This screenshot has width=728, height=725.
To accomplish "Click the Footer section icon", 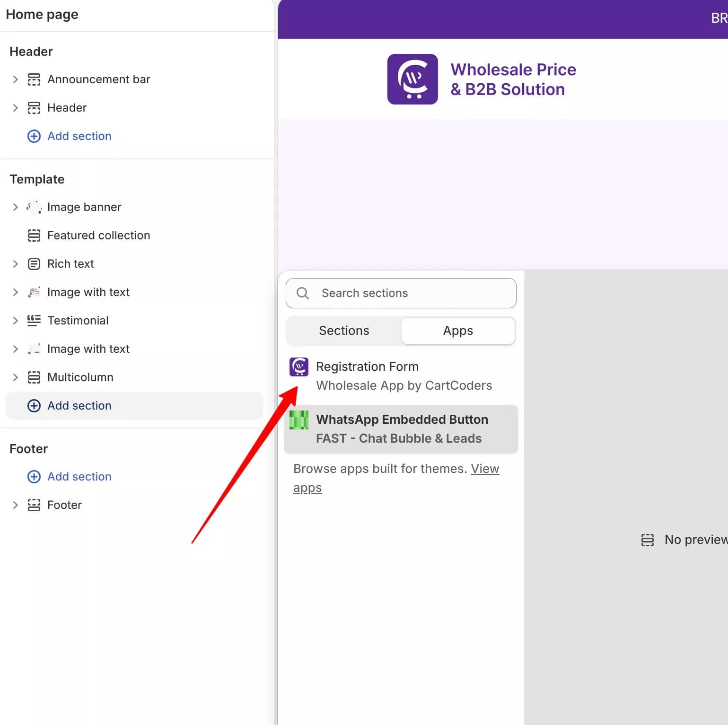I will [x=34, y=505].
